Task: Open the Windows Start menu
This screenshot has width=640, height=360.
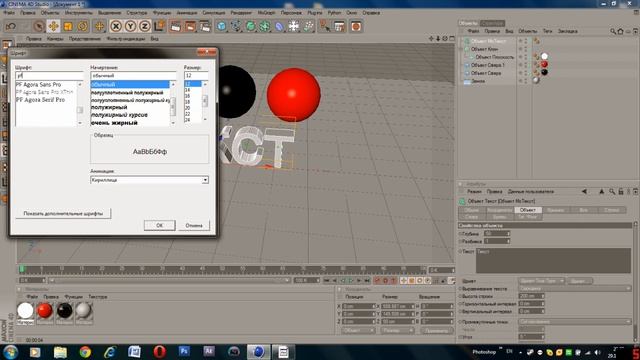Action: pos(10,351)
